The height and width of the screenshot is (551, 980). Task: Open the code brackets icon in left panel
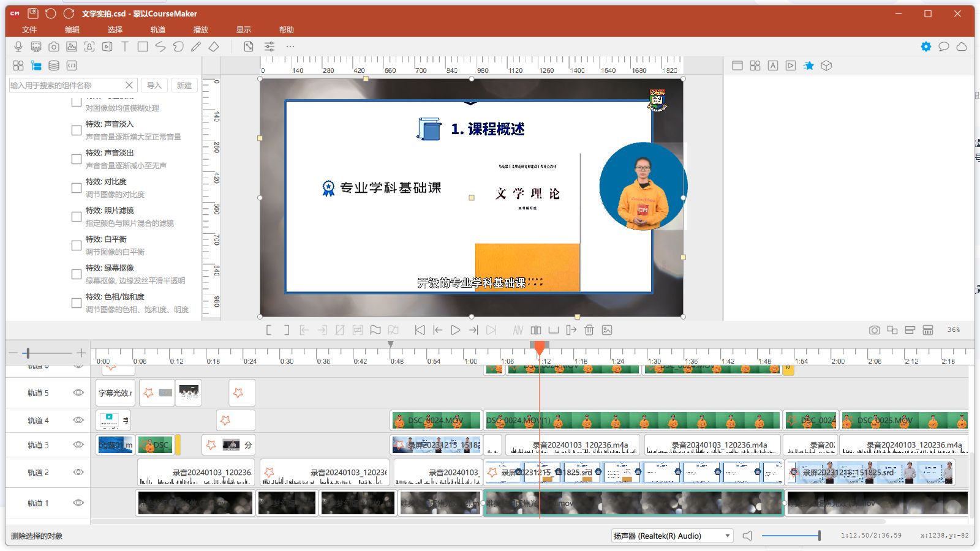(72, 66)
